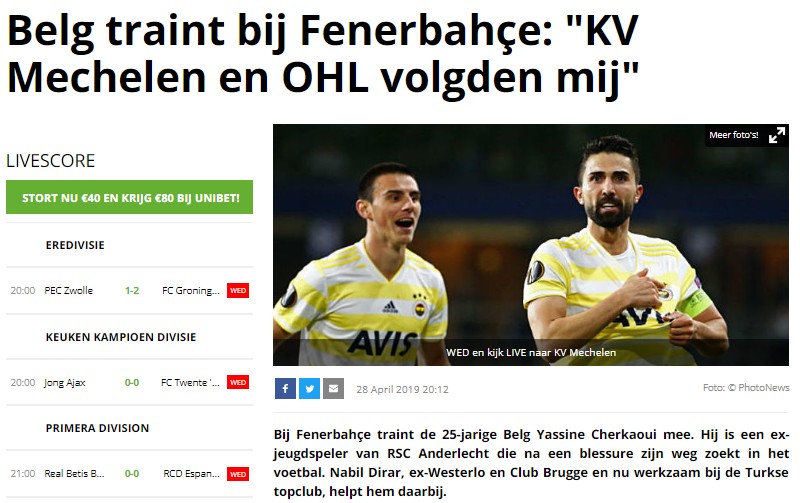The width and height of the screenshot is (800, 503).
Task: Open Jong Ajax team link
Action: pyautogui.click(x=64, y=383)
